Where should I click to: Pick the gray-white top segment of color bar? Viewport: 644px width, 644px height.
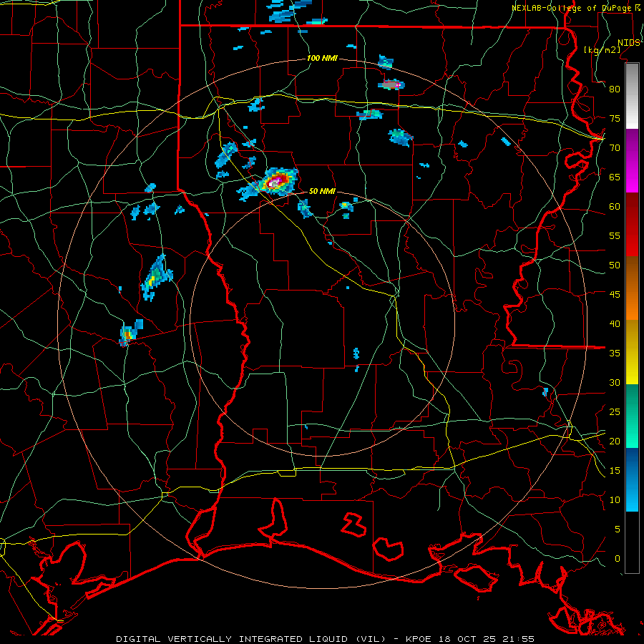click(x=632, y=96)
